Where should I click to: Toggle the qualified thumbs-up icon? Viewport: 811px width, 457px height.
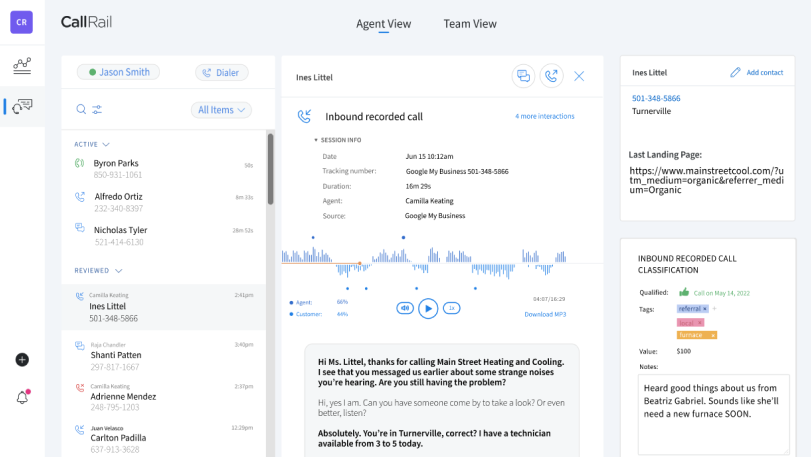(684, 292)
